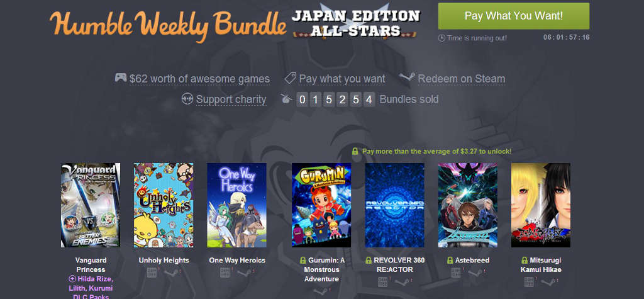Click the Steam icon under REVOLVER 360 RE:ACTOR
This screenshot has width=644, height=299.
402,282
